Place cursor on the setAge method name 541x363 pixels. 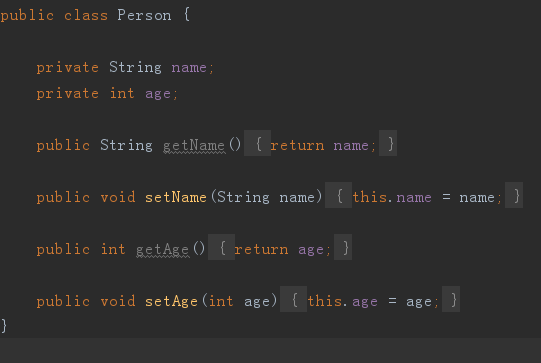171,302
